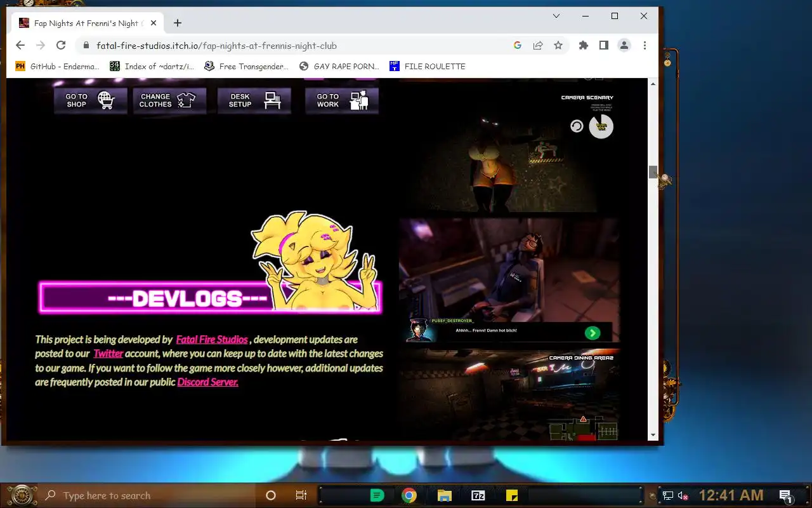Open the Chrome profile avatar

(x=624, y=45)
